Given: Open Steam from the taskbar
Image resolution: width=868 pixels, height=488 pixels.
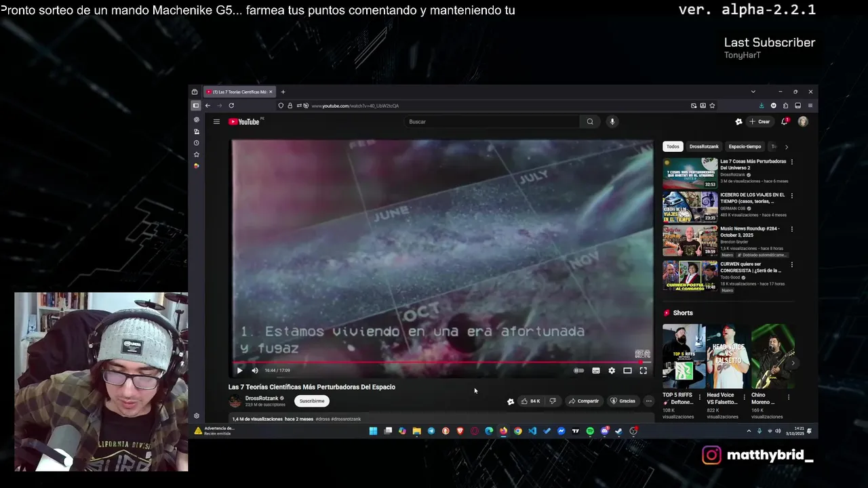Looking at the screenshot, I should pos(619,431).
